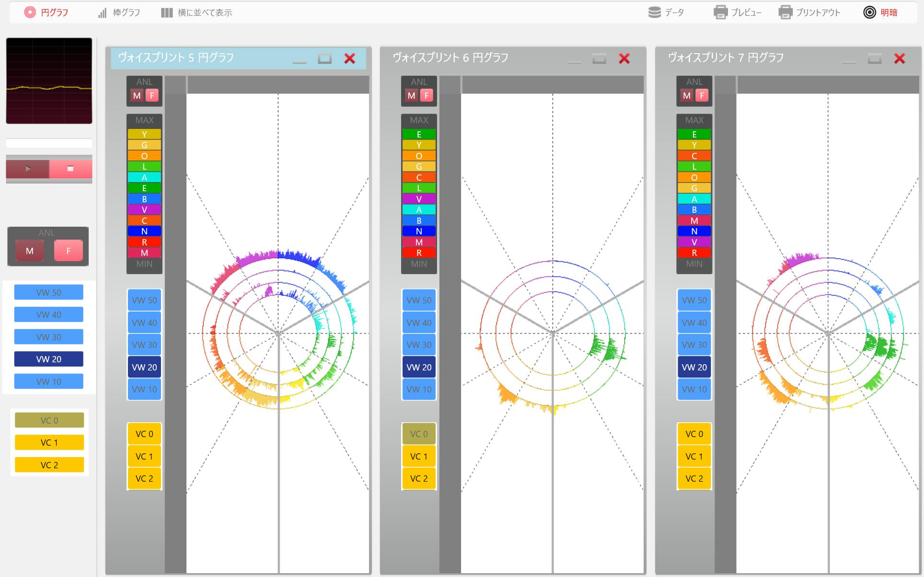Click F in ヴォイスプリント 7 ANL box
The height and width of the screenshot is (577, 924).
(x=702, y=95)
